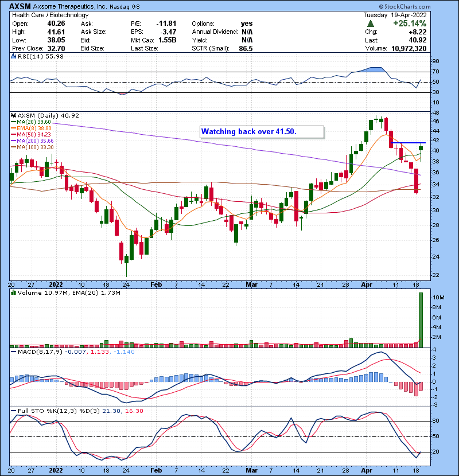Screen dimensions: 459x476
Task: Click the Ask Size: label
Action: coord(94,32)
